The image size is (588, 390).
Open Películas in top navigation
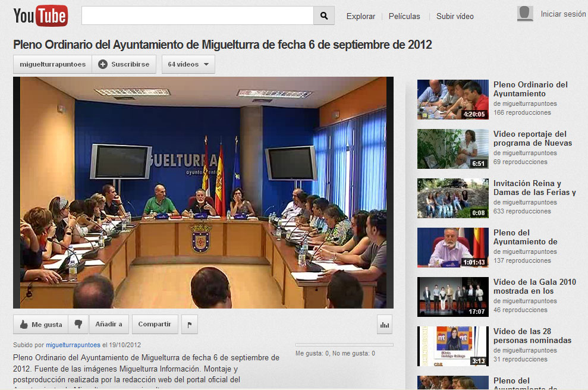404,17
